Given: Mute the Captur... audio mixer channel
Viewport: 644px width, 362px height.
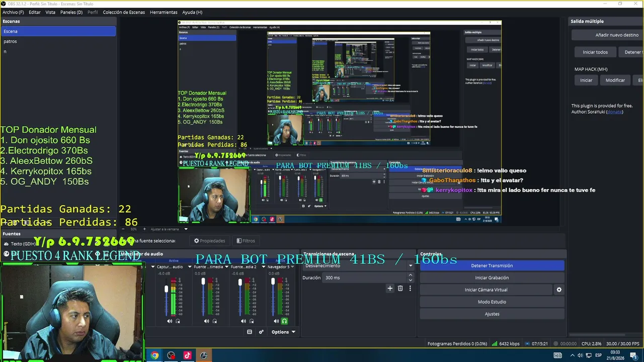Looking at the screenshot, I should tap(170, 321).
